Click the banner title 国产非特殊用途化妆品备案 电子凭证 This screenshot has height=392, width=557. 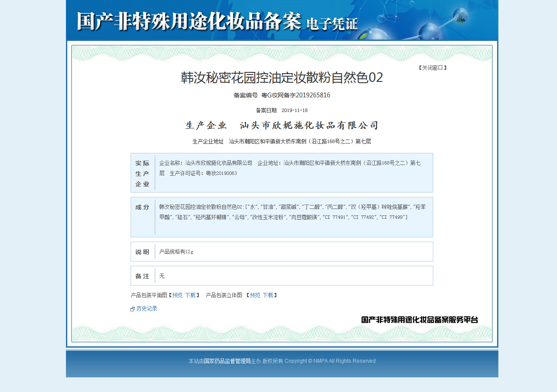[x=218, y=22]
